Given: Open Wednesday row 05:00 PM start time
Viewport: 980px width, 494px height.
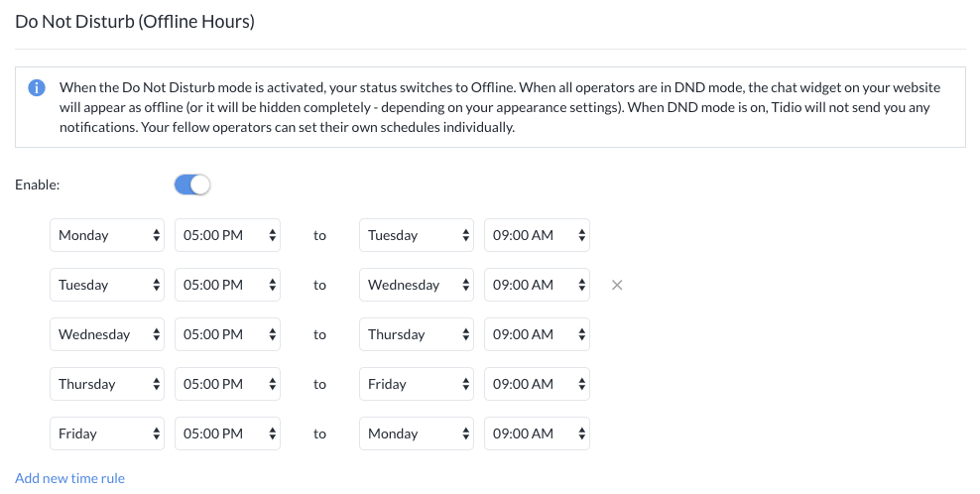Looking at the screenshot, I should tap(227, 334).
